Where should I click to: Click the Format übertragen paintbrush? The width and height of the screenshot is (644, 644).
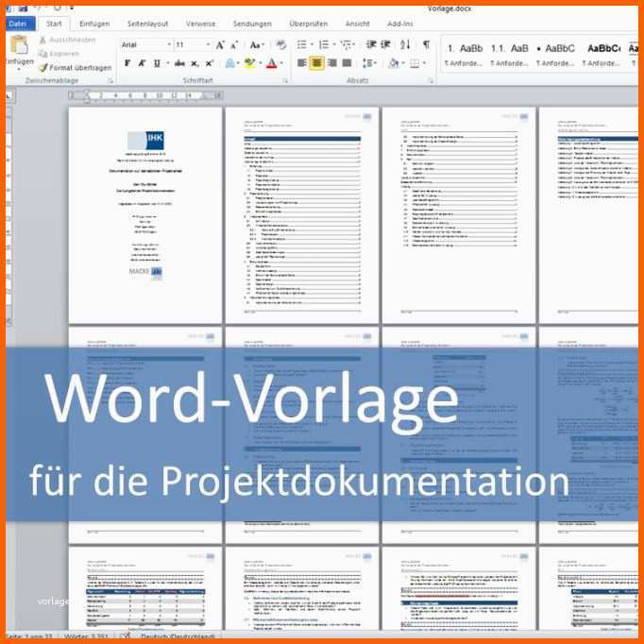[75, 68]
